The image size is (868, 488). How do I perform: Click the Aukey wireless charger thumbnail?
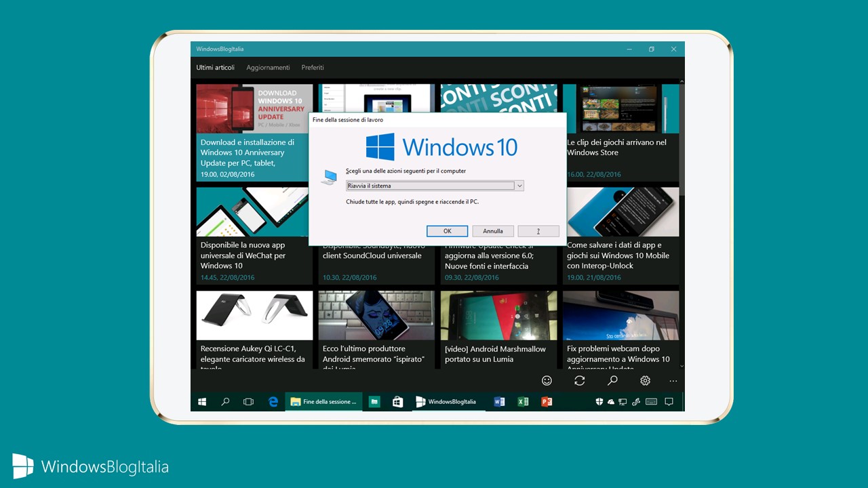point(254,315)
